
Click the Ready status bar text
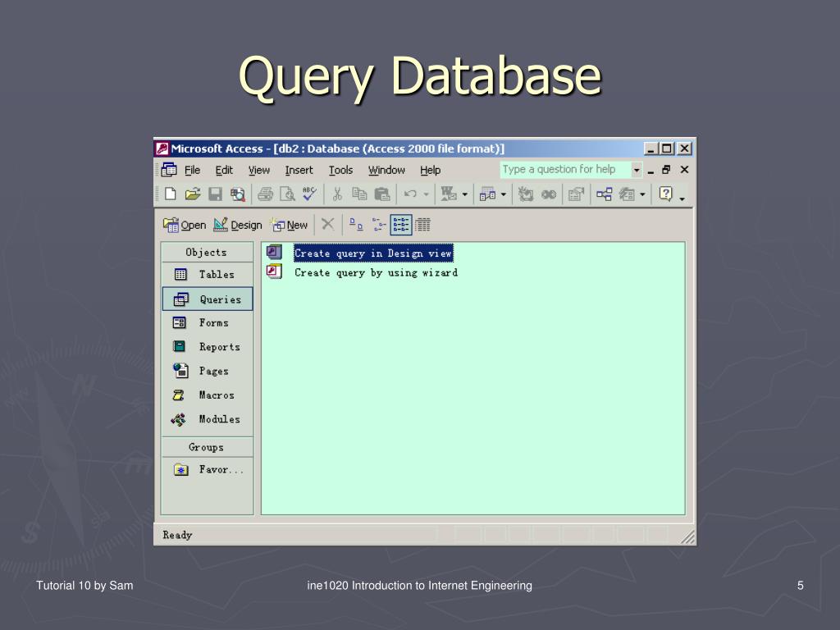[x=177, y=535]
